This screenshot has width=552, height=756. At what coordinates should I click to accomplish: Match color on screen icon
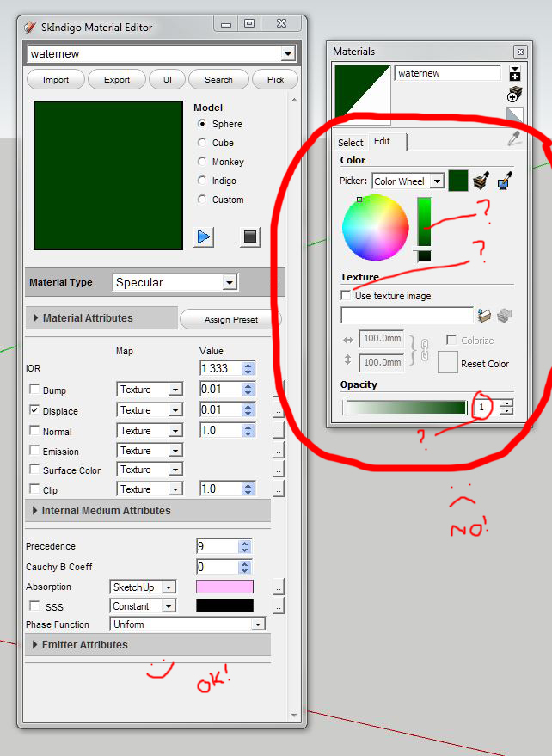pyautogui.click(x=504, y=181)
